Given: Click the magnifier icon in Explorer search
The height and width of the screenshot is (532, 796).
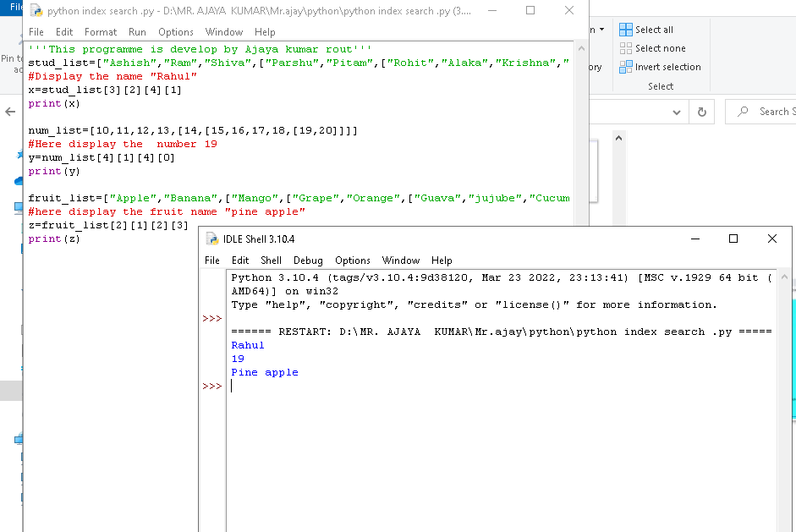Looking at the screenshot, I should 743,112.
